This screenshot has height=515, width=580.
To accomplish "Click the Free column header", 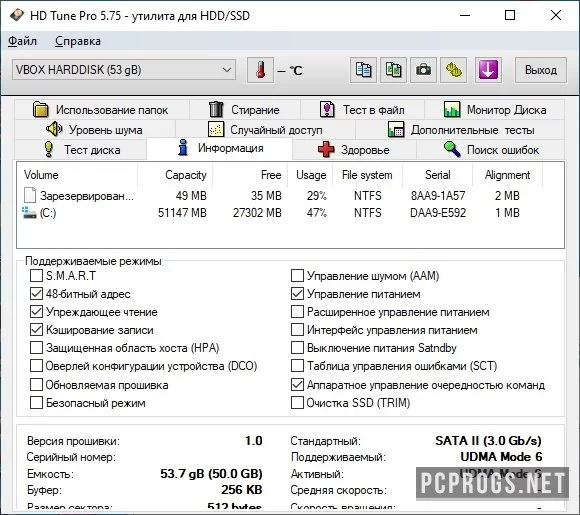I will click(250, 175).
